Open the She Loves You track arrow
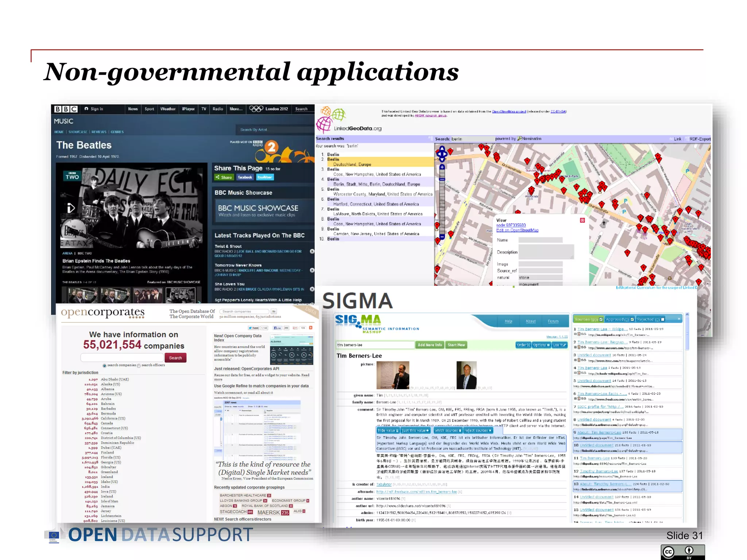 pos(312,289)
